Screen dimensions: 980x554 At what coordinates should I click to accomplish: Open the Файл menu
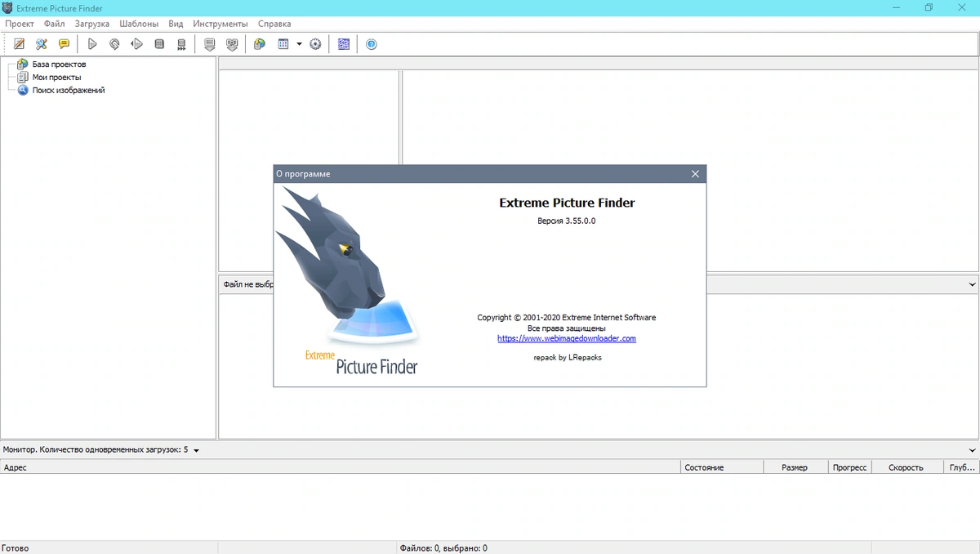[55, 24]
